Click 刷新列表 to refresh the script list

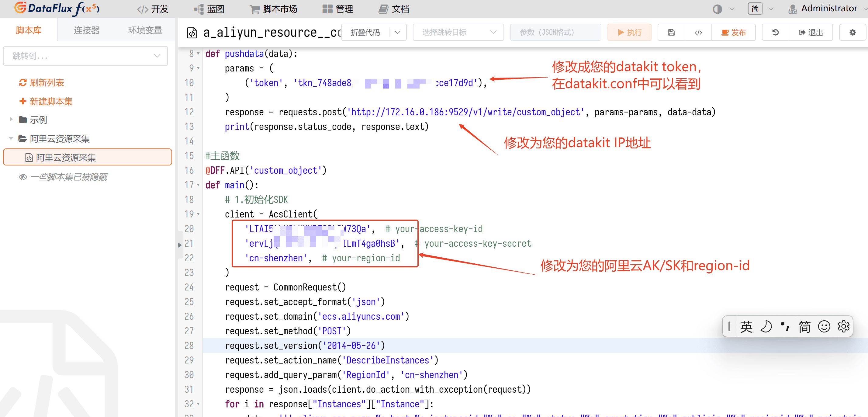pos(41,83)
